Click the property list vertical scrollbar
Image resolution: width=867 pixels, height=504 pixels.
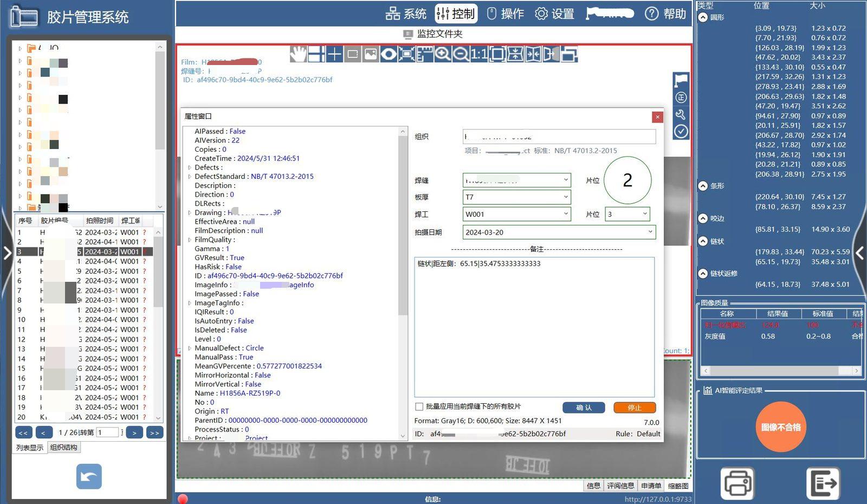(x=403, y=283)
